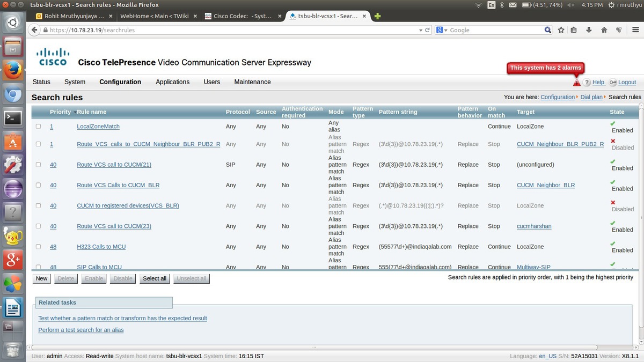
Task: Click the Select all button
Action: click(155, 278)
